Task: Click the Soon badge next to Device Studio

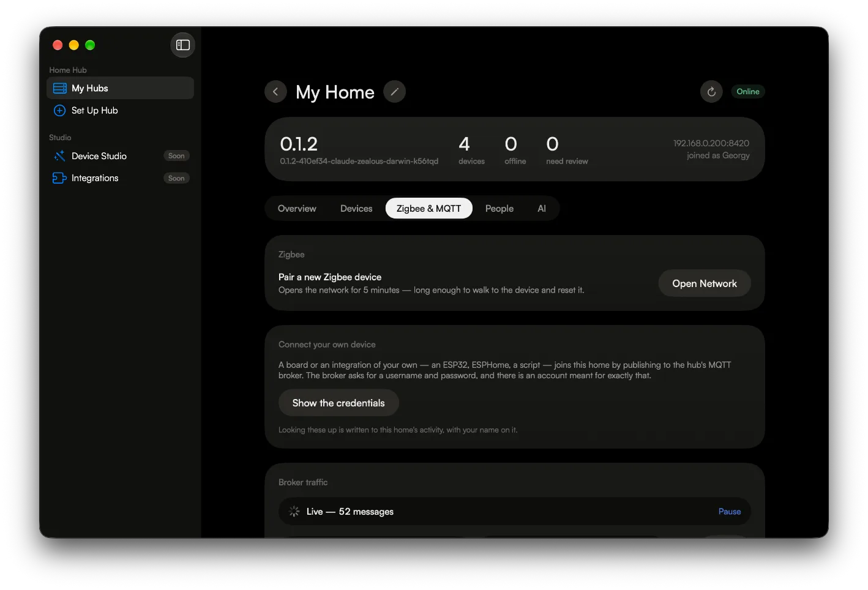Action: point(176,156)
